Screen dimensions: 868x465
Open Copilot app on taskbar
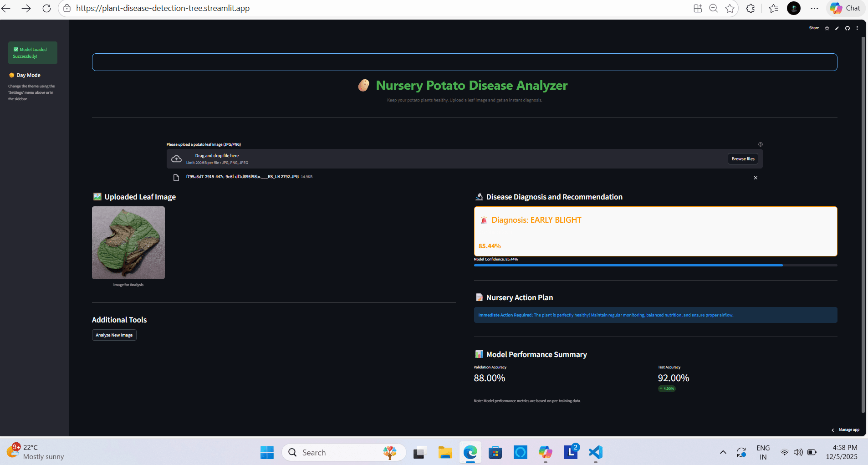click(x=546, y=452)
